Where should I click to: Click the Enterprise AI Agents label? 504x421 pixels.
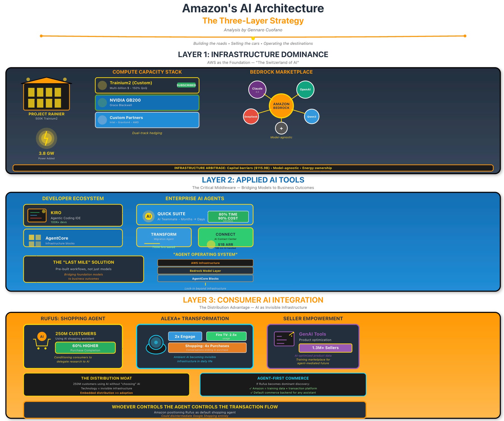195,198
